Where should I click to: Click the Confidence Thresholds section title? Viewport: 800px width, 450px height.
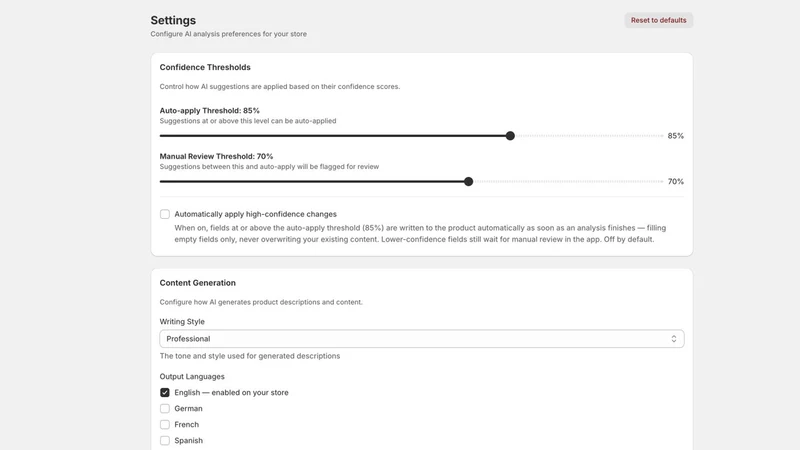coord(205,67)
